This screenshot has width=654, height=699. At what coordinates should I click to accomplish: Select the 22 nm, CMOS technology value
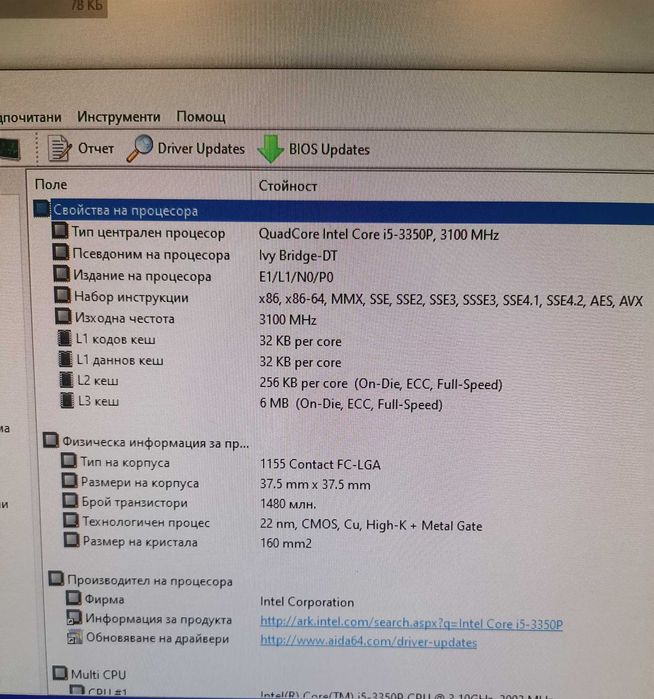[x=371, y=525]
